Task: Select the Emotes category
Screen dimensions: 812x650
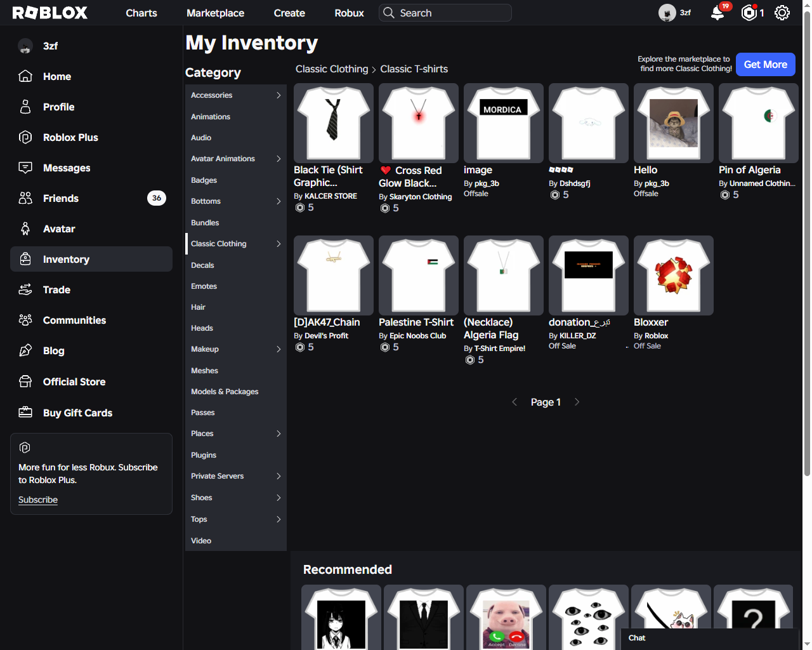Action: point(236,286)
